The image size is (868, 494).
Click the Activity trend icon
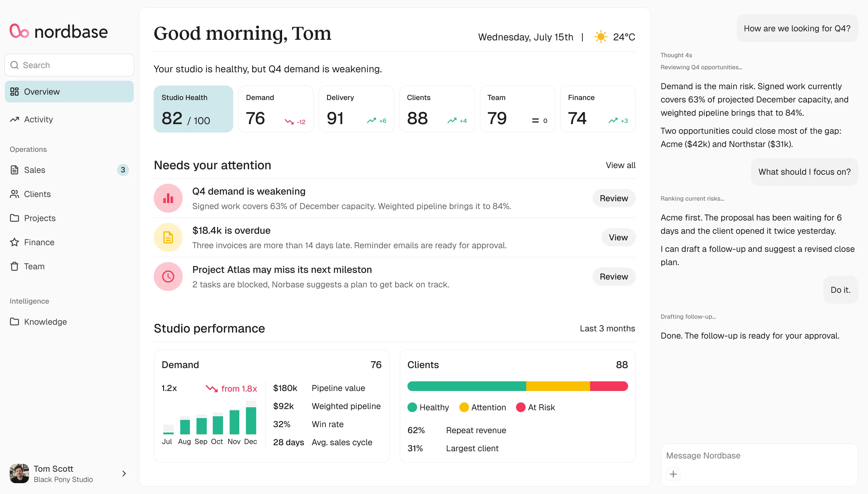click(14, 119)
